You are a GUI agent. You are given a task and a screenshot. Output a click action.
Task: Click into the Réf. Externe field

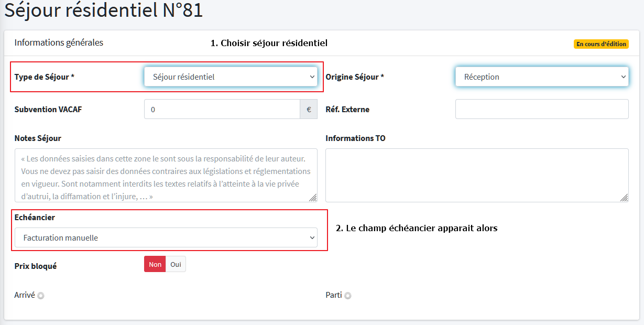542,110
